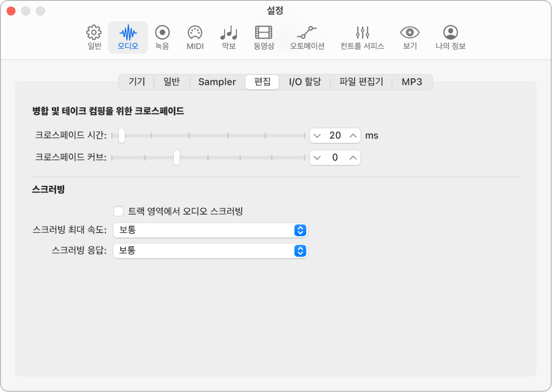Open the 동영상 film strip icon
The height and width of the screenshot is (392, 552).
264,37
